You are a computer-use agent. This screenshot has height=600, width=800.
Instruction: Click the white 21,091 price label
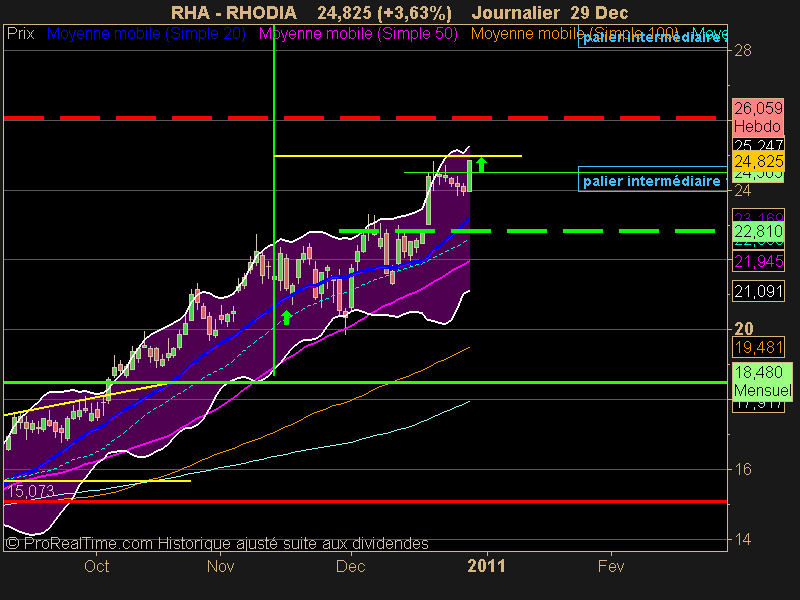pos(758,291)
